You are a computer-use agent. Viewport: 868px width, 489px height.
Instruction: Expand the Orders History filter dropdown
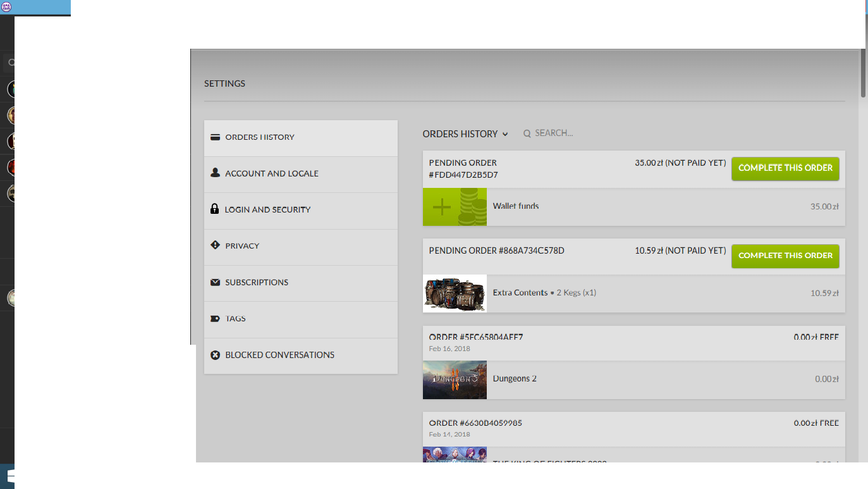(465, 134)
